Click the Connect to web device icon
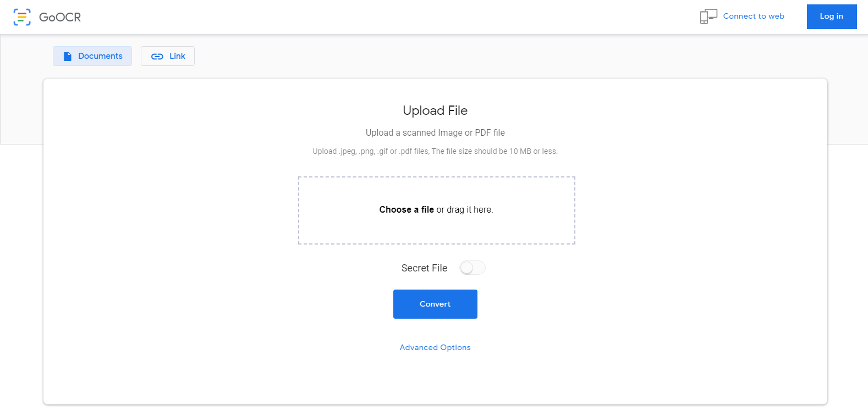Screen dimensions: 868x411 click(708, 16)
